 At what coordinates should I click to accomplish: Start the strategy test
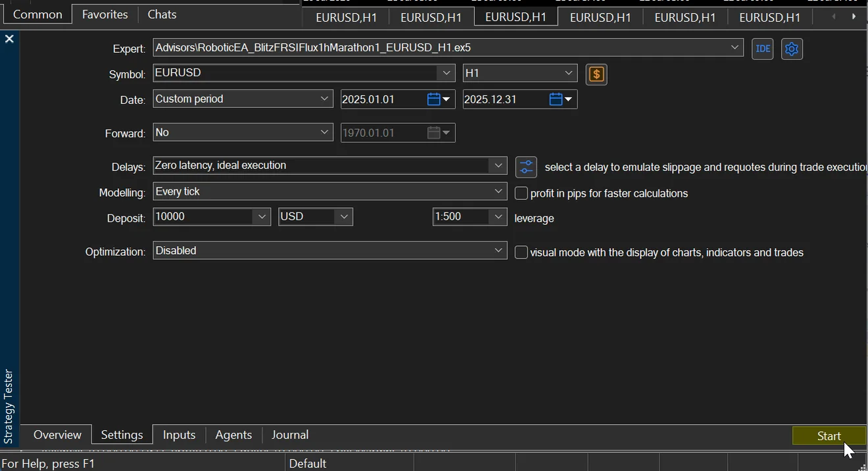[x=829, y=435]
